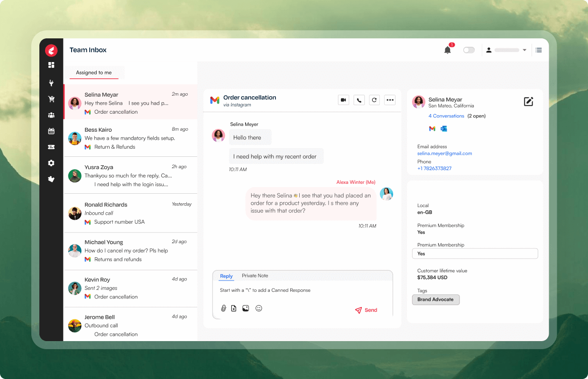Start a video call in conversation header
Image resolution: width=588 pixels, height=379 pixels.
(343, 100)
